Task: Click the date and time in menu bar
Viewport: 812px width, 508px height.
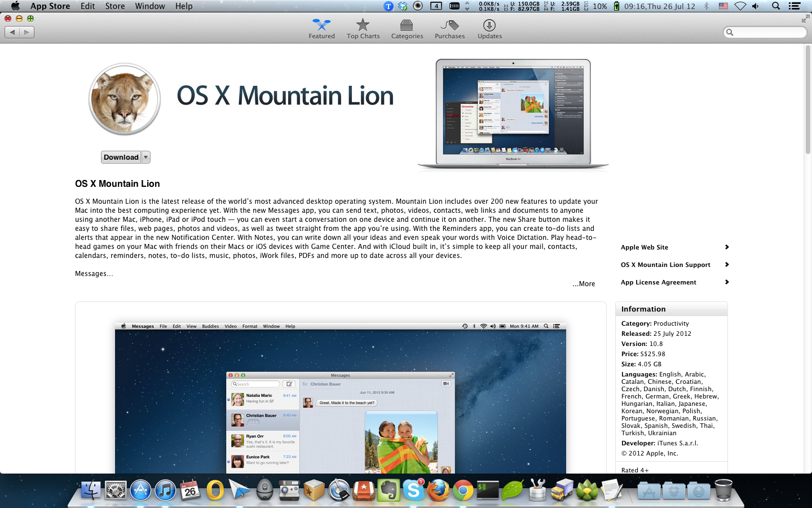Action: pos(660,6)
